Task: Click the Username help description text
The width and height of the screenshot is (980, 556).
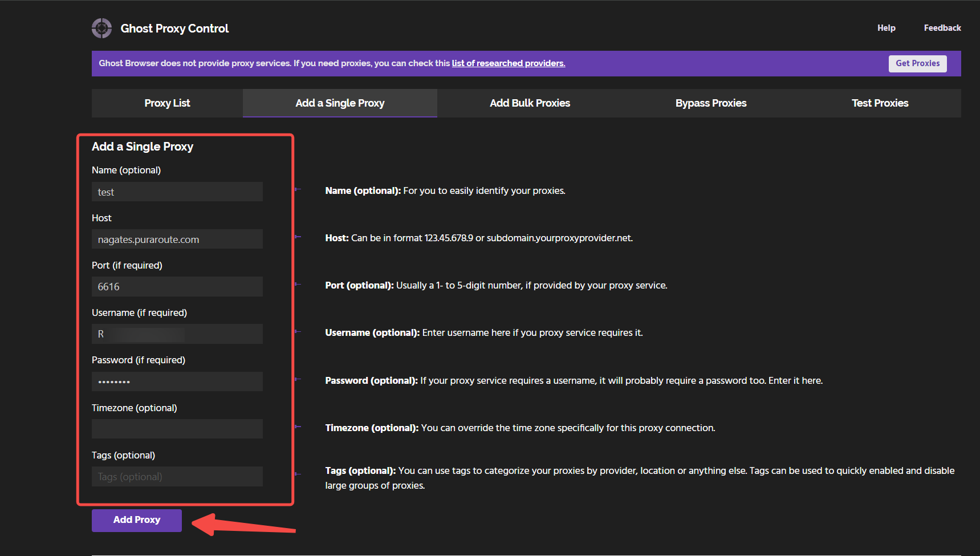Action: coord(484,333)
